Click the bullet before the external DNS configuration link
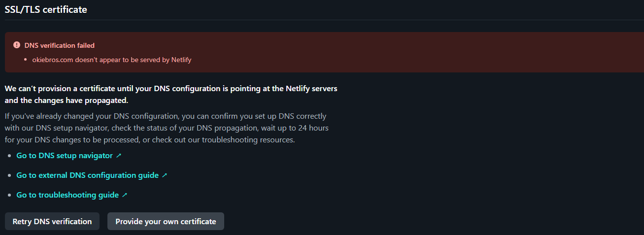The image size is (644, 235). 9,175
